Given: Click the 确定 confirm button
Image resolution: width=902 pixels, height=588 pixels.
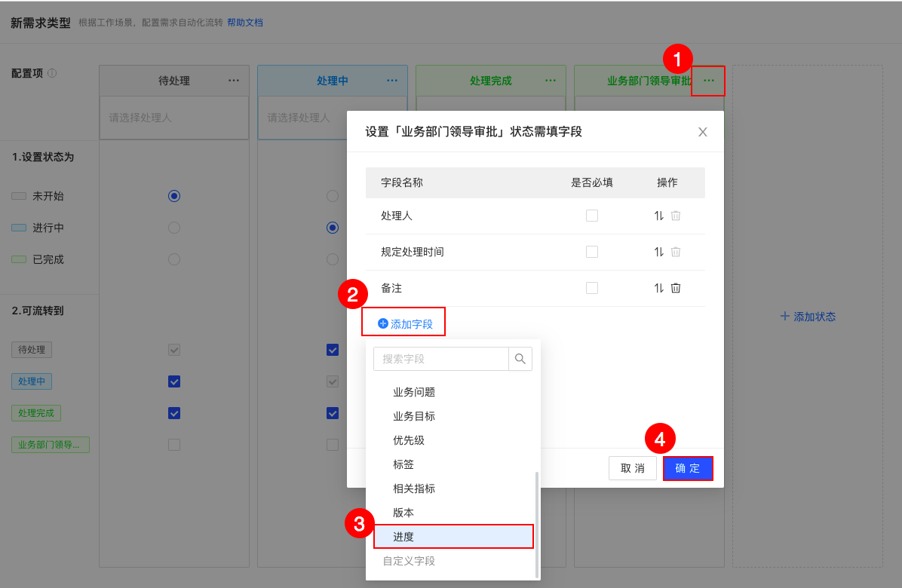Looking at the screenshot, I should coord(688,468).
